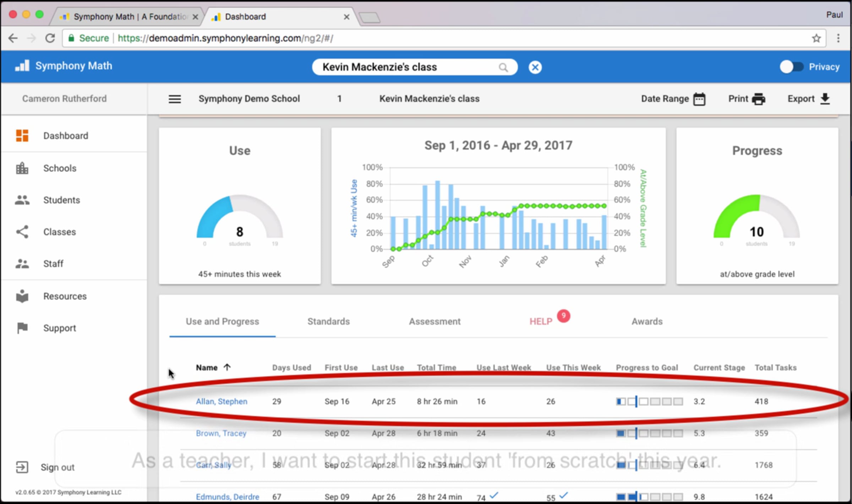This screenshot has height=504, width=852.
Task: Open the Date Range calendar icon
Action: [699, 99]
